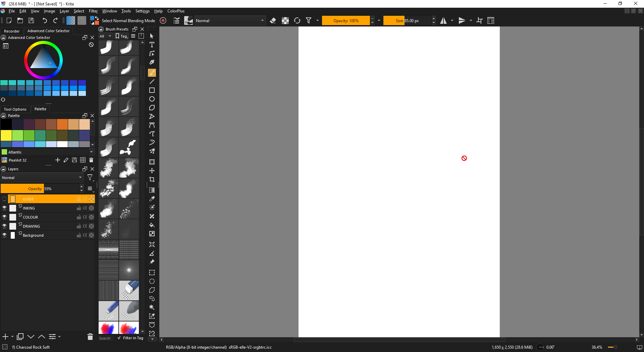
Task: Hide the INKING layer
Action: (x=4, y=208)
